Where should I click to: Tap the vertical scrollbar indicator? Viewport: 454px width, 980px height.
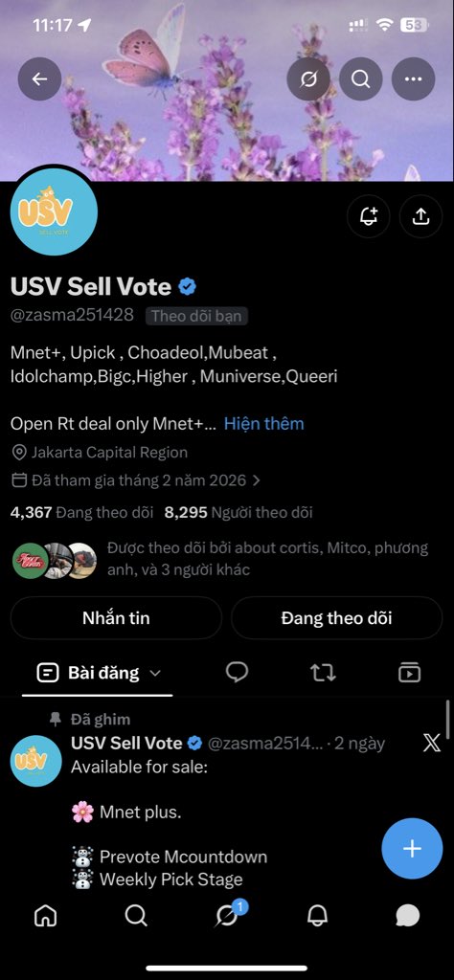point(447,720)
